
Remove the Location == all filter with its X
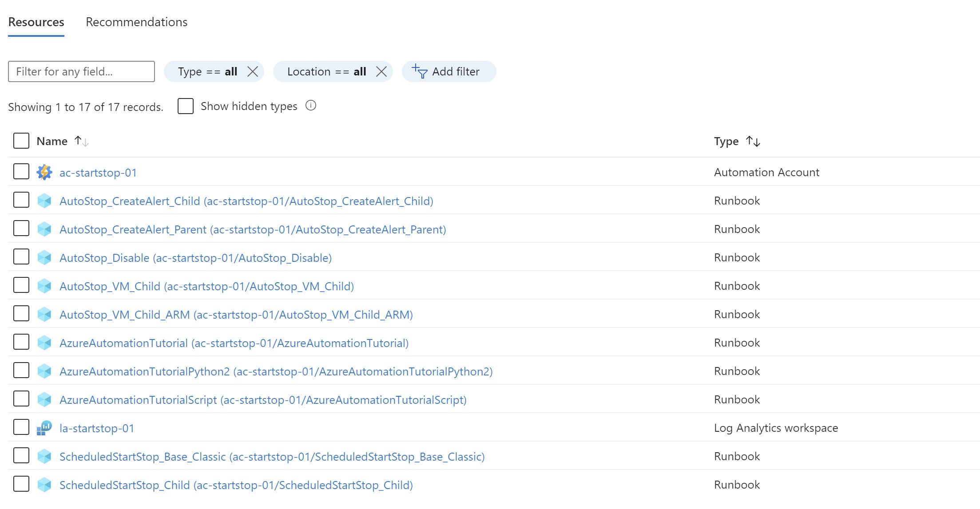[381, 71]
